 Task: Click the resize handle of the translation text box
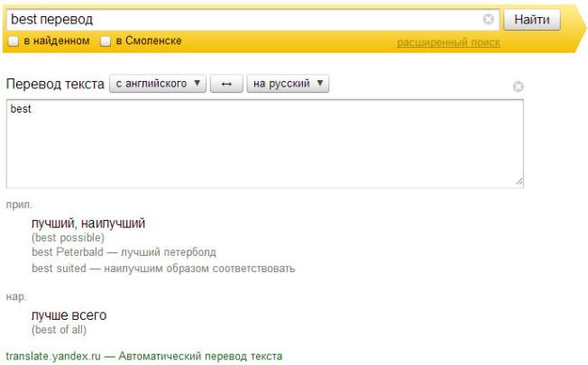click(x=519, y=182)
